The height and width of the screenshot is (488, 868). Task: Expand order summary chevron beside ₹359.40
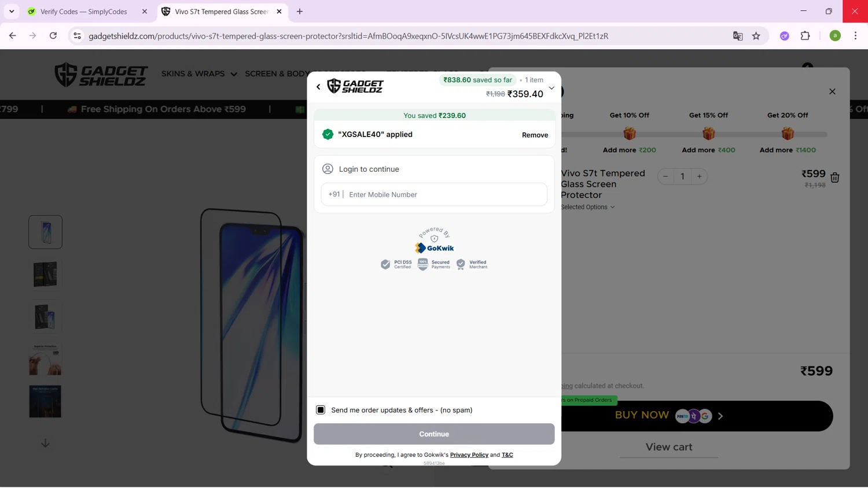551,88
